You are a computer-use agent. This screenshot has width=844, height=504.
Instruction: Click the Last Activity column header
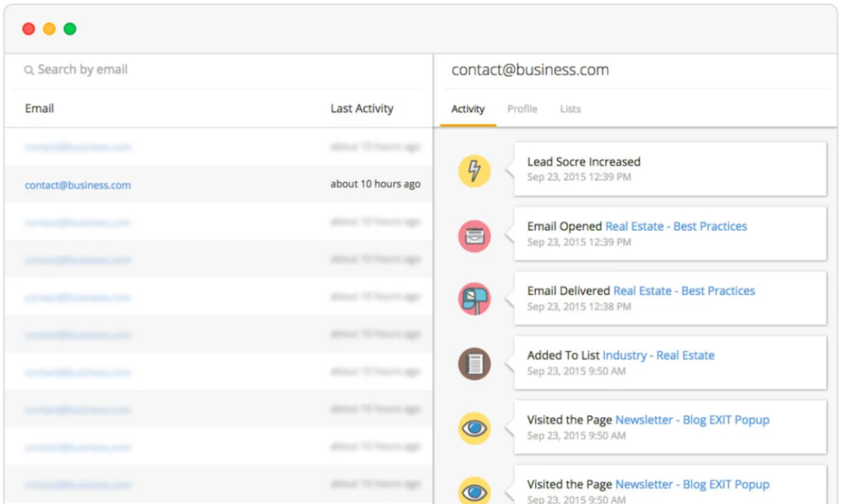pyautogui.click(x=362, y=109)
